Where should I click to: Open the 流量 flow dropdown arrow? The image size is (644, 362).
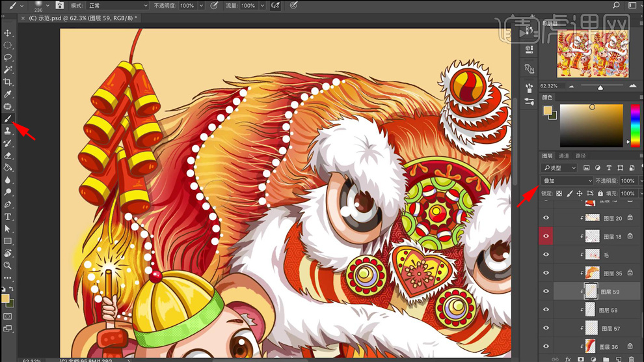pos(262,5)
